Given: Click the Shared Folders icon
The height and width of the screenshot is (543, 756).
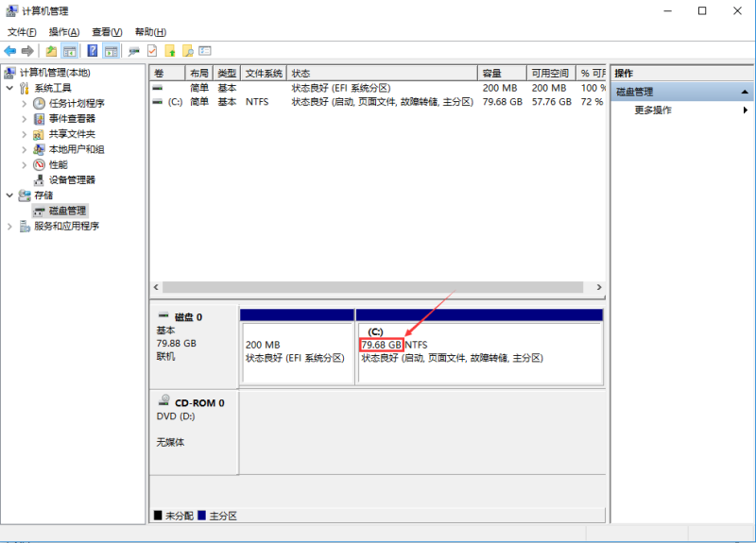Looking at the screenshot, I should (39, 134).
